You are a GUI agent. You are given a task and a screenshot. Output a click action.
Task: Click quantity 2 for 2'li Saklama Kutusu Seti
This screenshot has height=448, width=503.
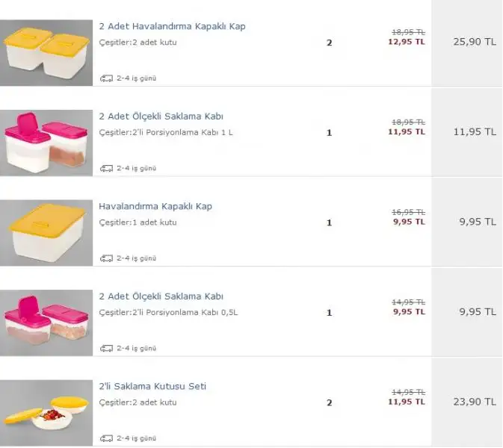point(329,402)
